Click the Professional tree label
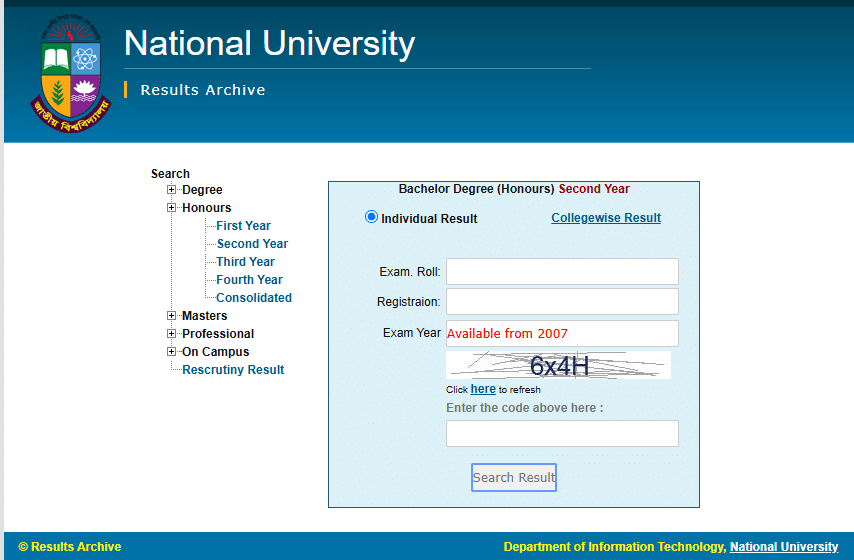854x560 pixels. tap(218, 333)
